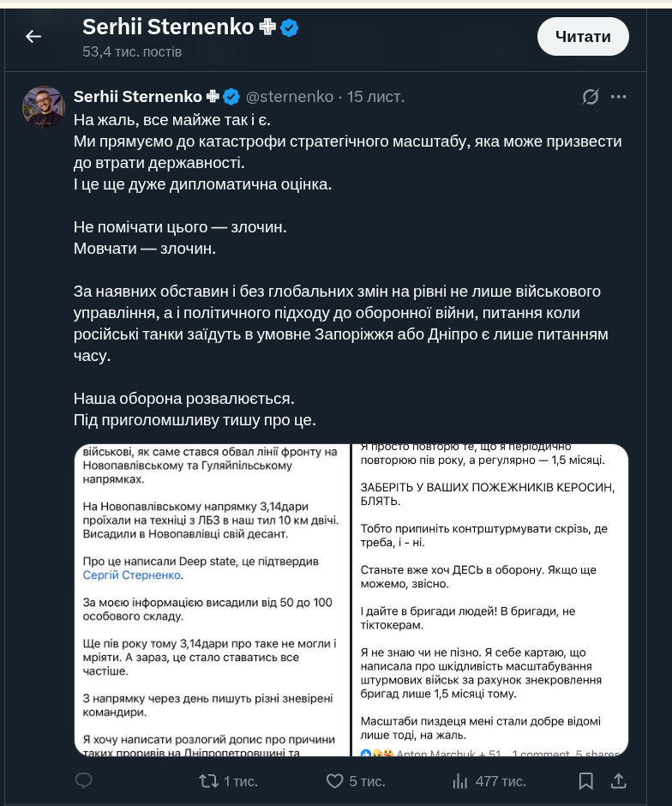Image resolution: width=672 pixels, height=806 pixels.
Task: Go back using the left arrow
Action: (33, 36)
